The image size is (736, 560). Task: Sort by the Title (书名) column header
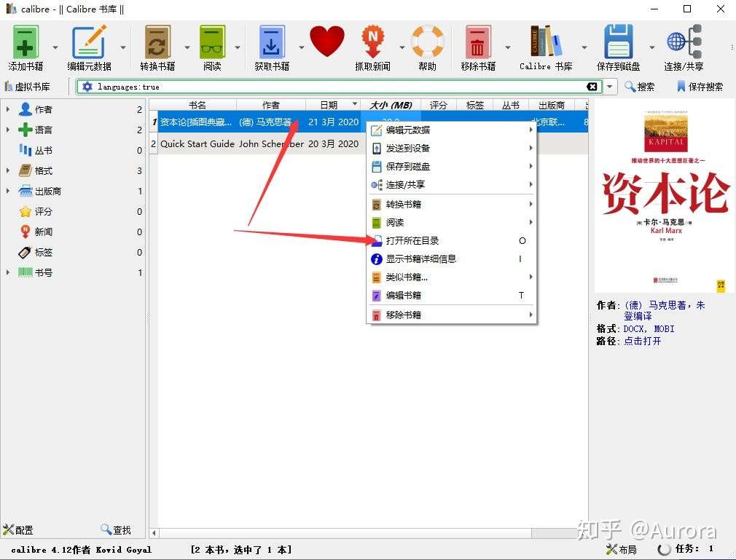click(197, 105)
